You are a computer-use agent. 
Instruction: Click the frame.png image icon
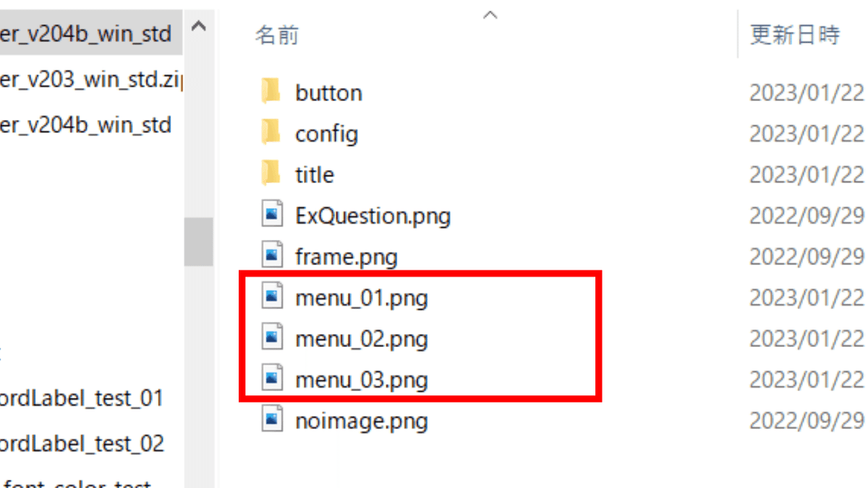pyautogui.click(x=272, y=255)
